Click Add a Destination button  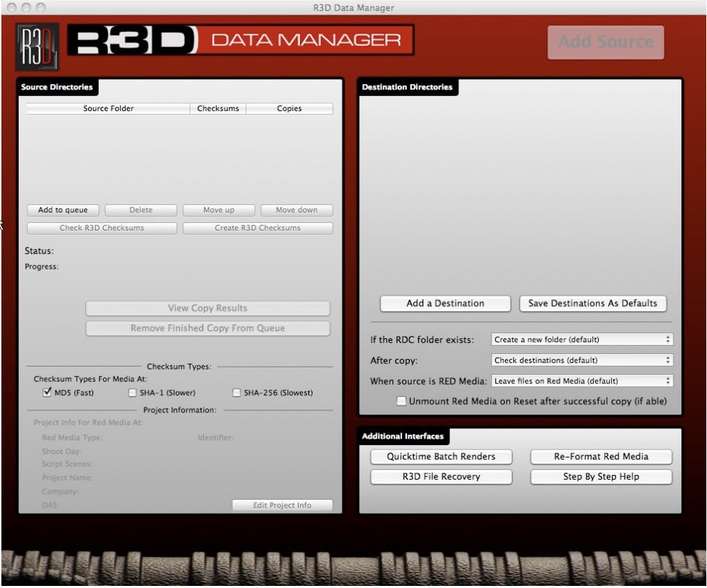(x=445, y=303)
